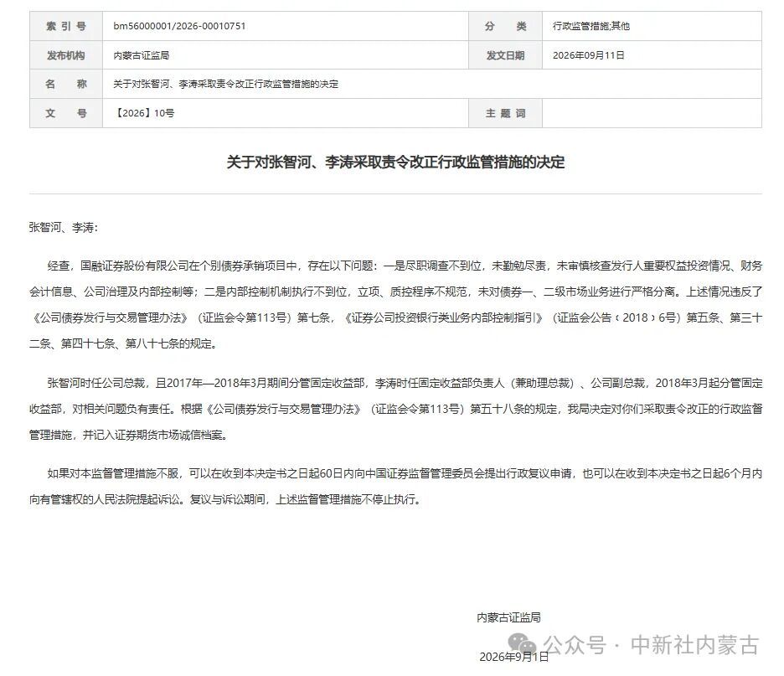
Task: Click the salutation 张智河、李涛:
Action: [64, 228]
